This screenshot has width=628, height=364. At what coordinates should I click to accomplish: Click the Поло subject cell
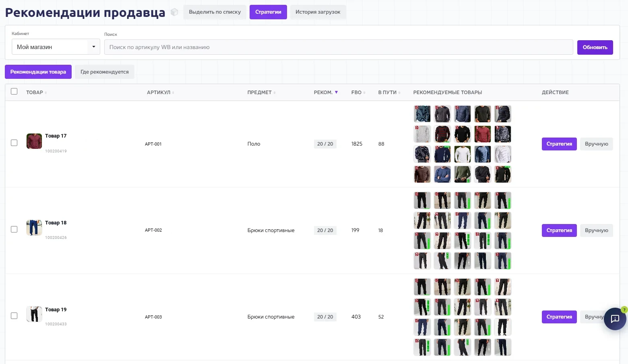click(254, 144)
